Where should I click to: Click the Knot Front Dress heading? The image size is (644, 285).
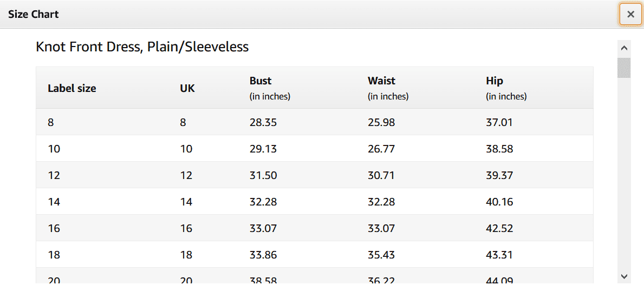click(142, 47)
